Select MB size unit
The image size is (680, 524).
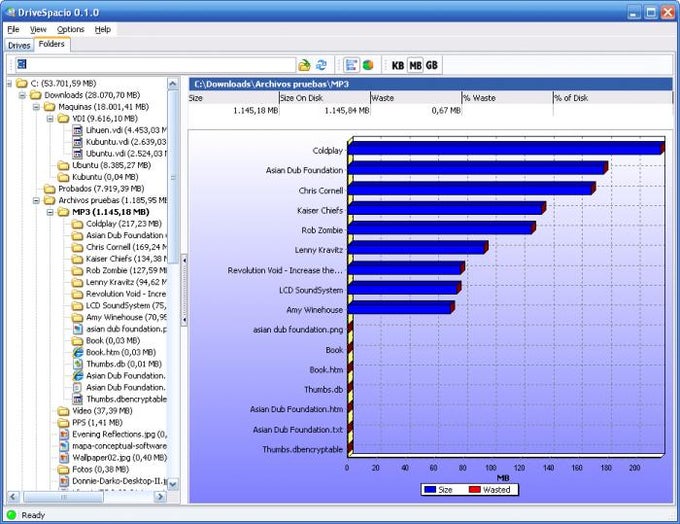(415, 66)
